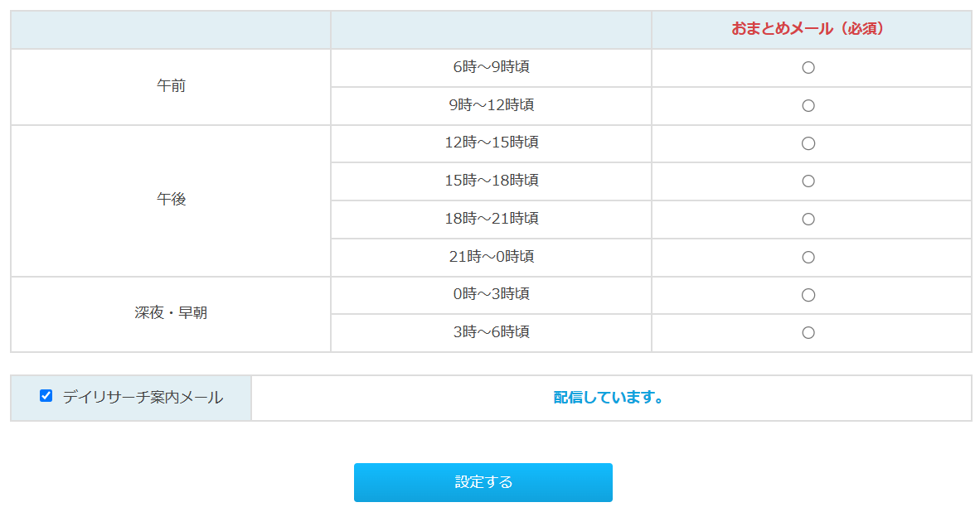The image size is (980, 512).
Task: Pick the 3時～6時頃 early-morning radio
Action: (x=808, y=333)
